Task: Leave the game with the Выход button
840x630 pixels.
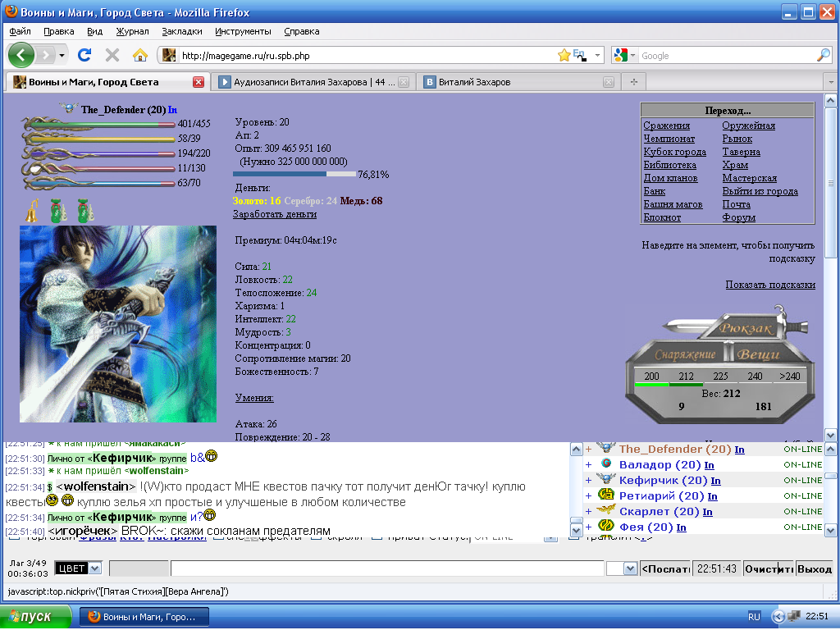Action: click(815, 568)
